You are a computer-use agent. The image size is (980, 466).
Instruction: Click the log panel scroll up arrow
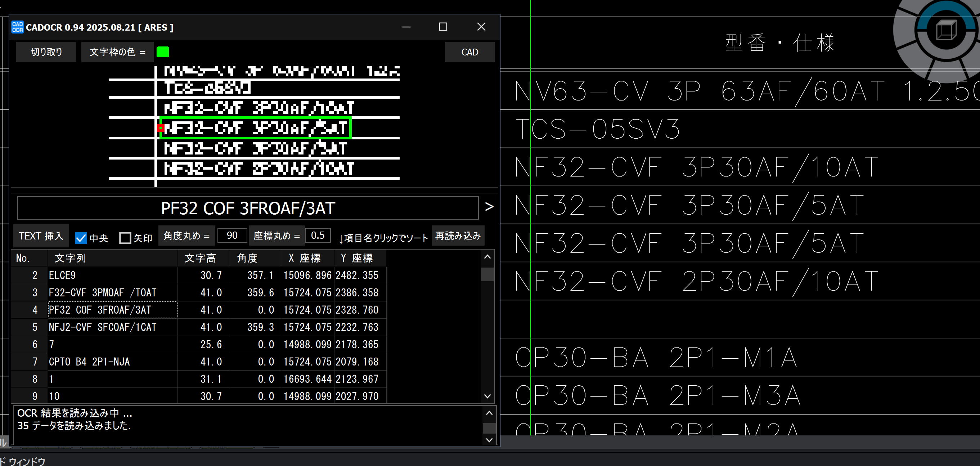pyautogui.click(x=489, y=413)
